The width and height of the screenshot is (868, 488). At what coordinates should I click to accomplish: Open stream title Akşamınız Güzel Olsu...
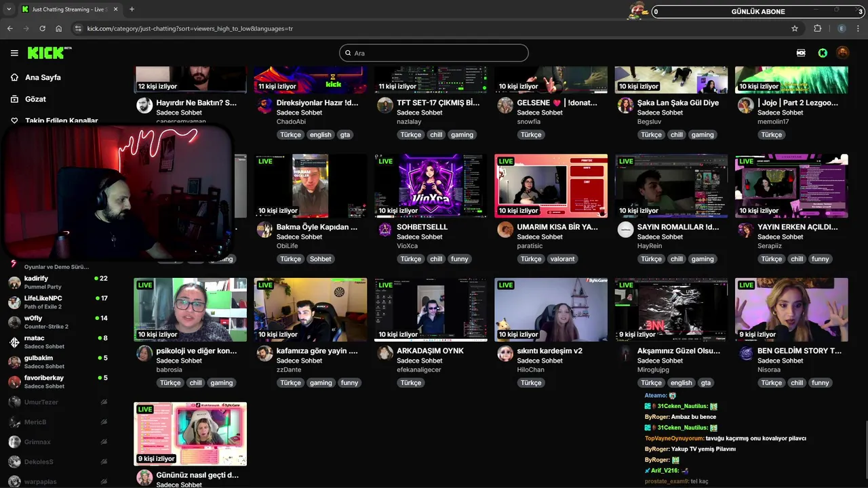(679, 351)
